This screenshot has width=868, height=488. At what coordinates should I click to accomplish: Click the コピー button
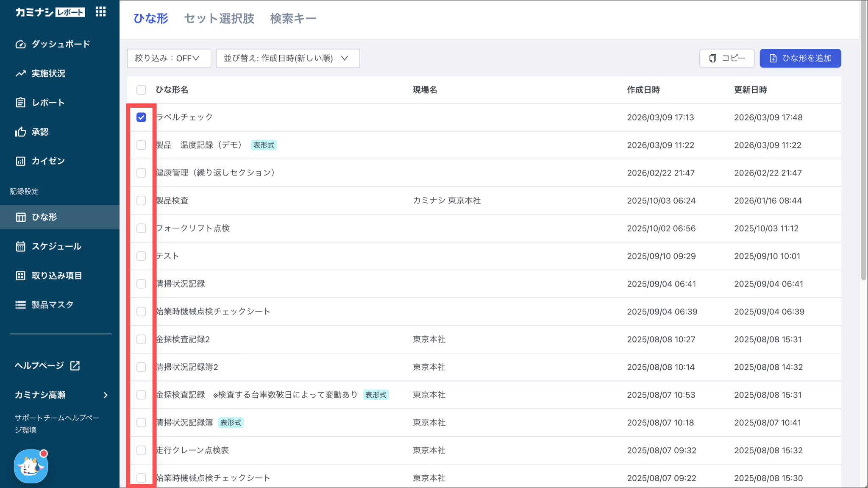pos(727,58)
